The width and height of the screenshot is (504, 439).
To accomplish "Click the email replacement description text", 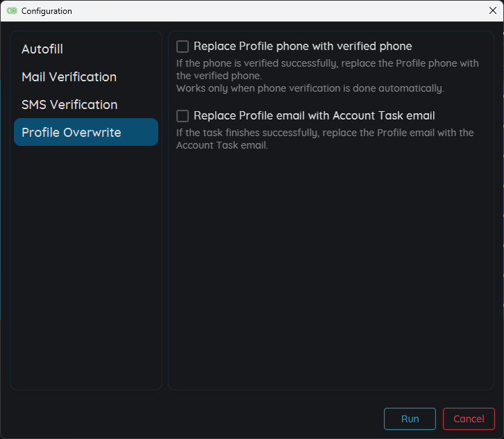I will click(x=324, y=138).
